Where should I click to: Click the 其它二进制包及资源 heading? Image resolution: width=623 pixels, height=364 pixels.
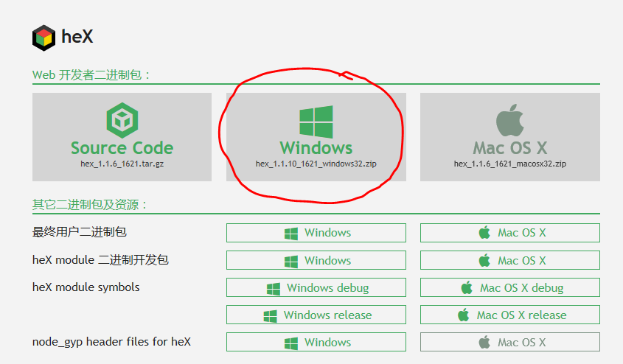coord(90,204)
